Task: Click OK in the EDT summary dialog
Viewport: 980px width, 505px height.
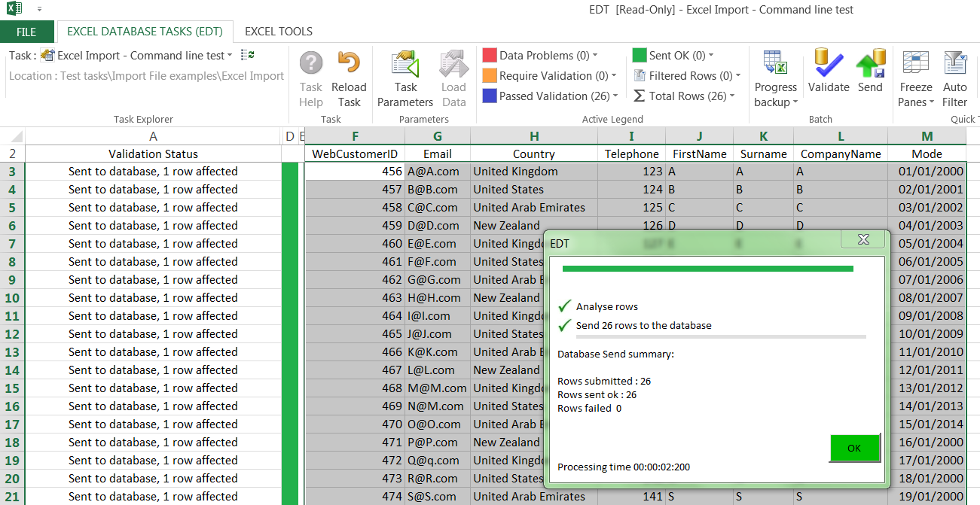Action: tap(854, 447)
